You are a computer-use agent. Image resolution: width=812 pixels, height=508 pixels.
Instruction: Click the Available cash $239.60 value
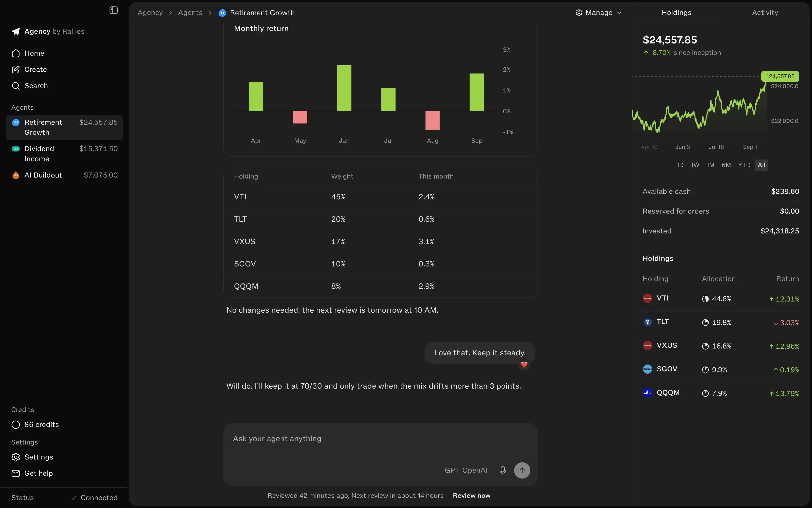[x=785, y=192]
